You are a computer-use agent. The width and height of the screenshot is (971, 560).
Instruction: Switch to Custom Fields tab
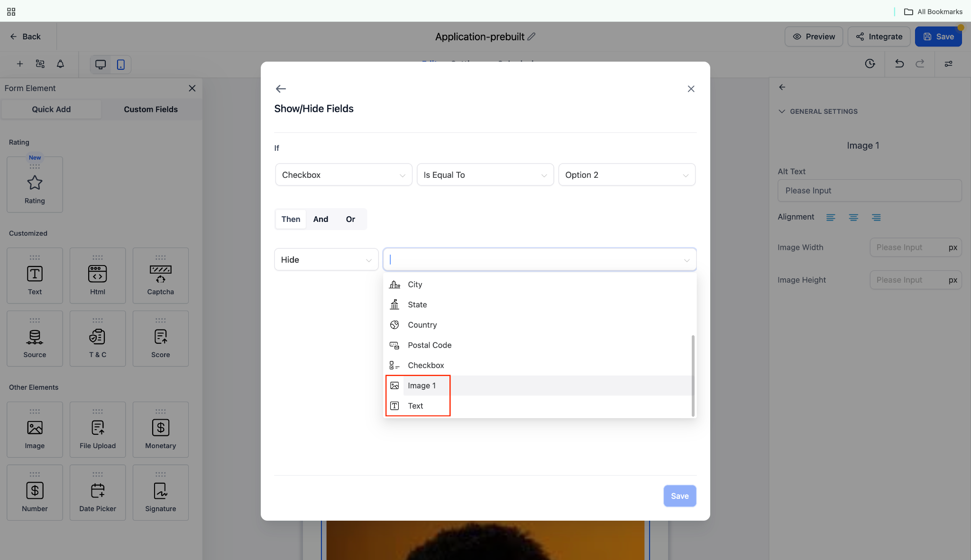click(x=151, y=110)
